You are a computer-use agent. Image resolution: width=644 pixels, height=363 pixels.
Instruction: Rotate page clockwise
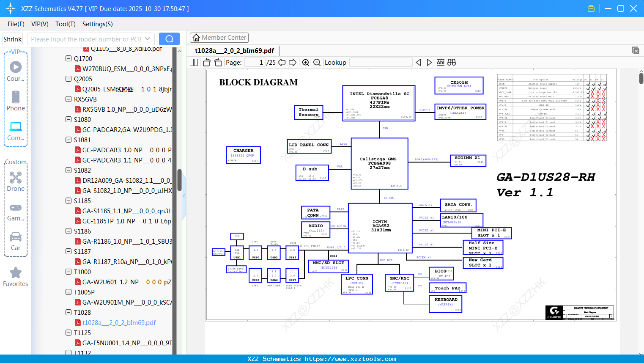[218, 62]
